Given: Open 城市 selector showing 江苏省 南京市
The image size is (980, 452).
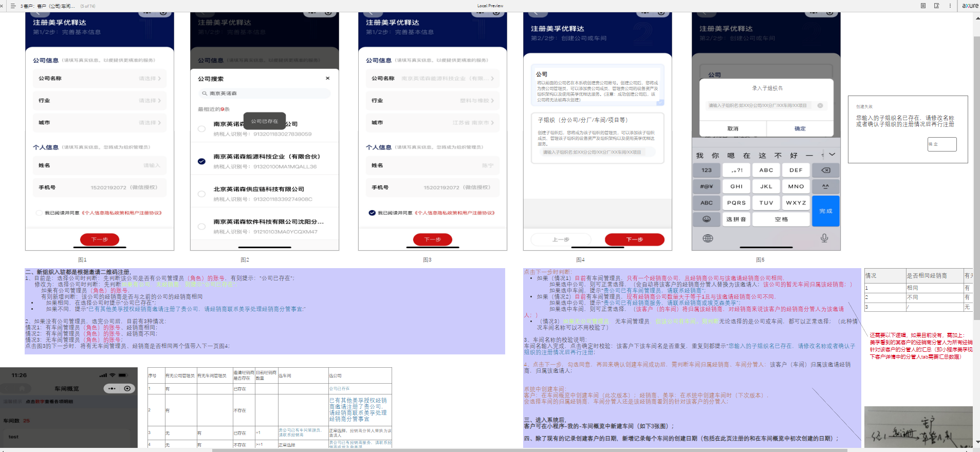Looking at the screenshot, I should [432, 123].
